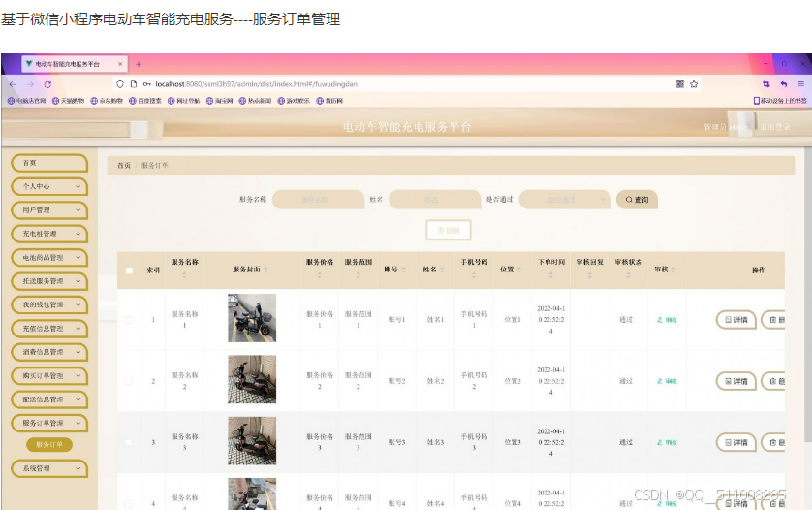
Task: Click 退出登录 in the header
Action: click(x=775, y=127)
